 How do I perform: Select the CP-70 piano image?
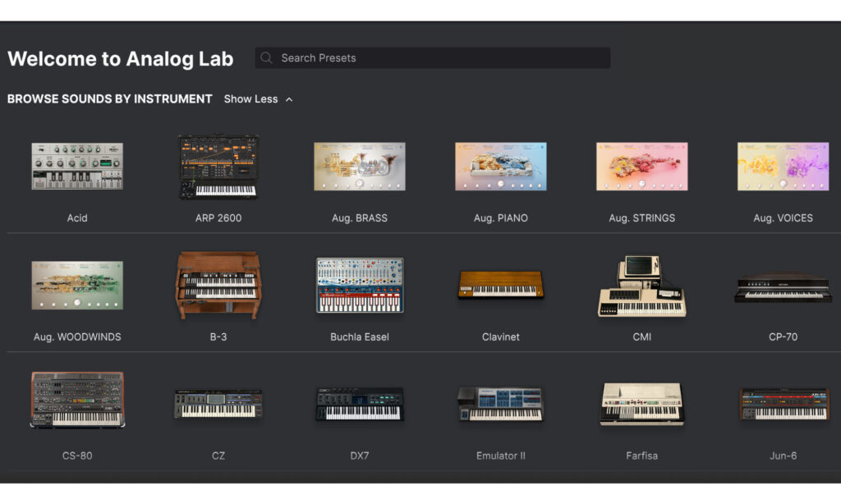pyautogui.click(x=783, y=288)
